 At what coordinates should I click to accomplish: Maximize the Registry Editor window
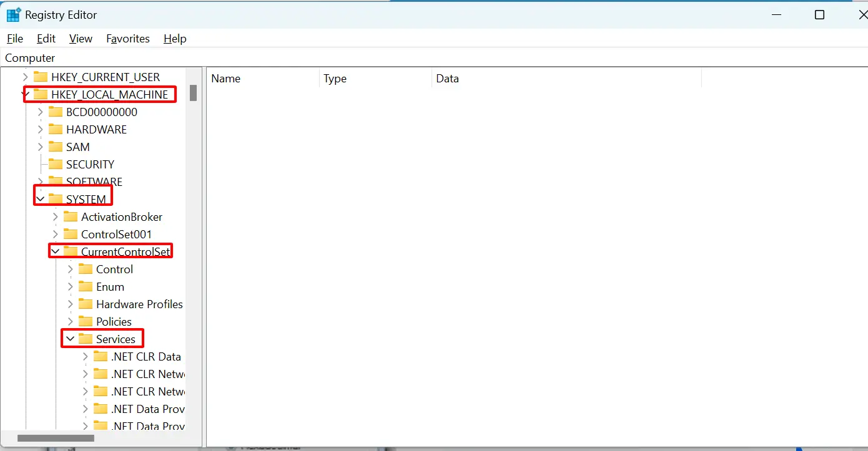(819, 15)
